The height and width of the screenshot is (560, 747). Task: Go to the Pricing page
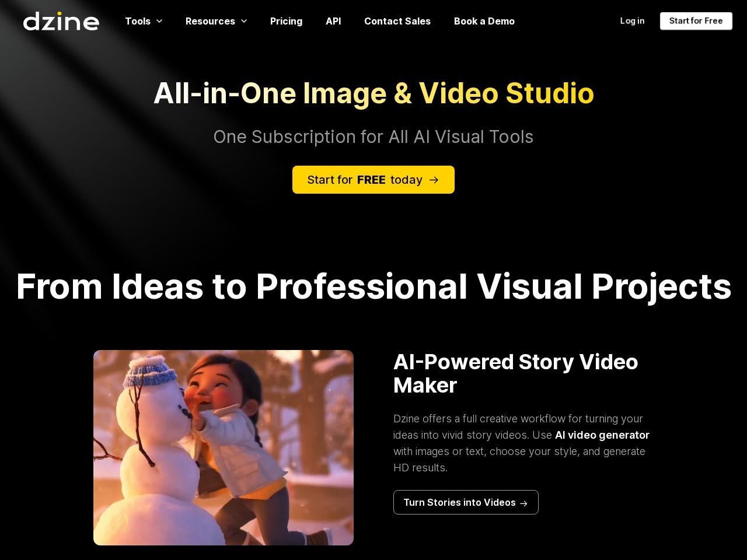[x=286, y=21]
